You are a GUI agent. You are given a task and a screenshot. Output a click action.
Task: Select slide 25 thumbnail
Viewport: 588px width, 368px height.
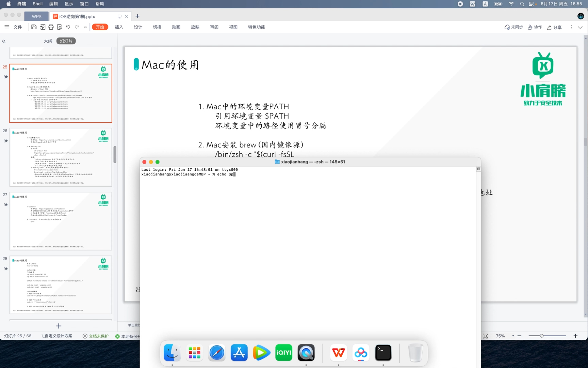pyautogui.click(x=61, y=93)
